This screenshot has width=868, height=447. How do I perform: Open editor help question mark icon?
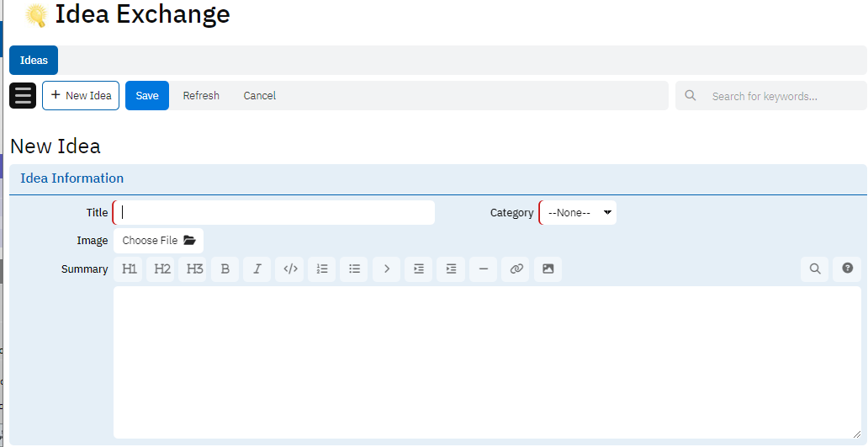[847, 269]
